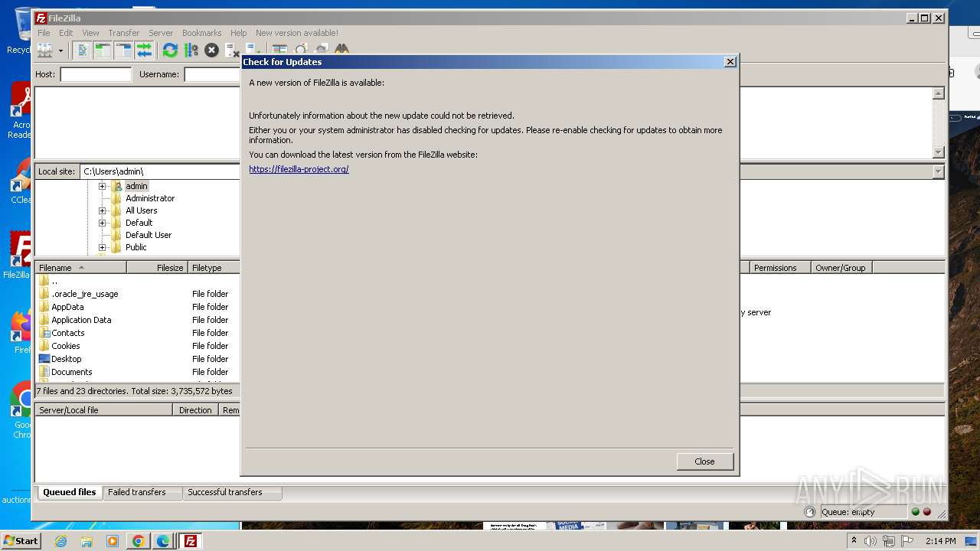Select the admin folder in tree

coord(136,186)
